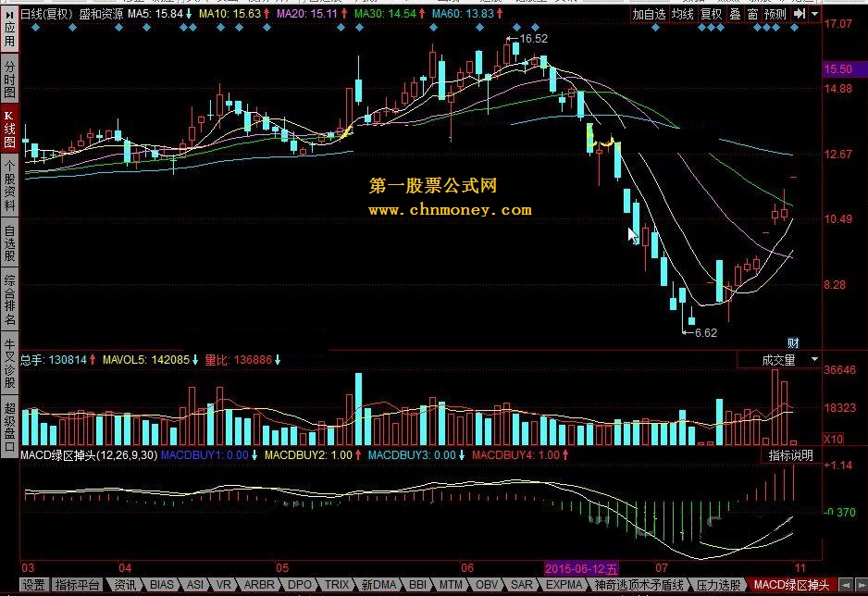
Task: Open 综合排名 comprehensive ranking
Action: pos(9,299)
